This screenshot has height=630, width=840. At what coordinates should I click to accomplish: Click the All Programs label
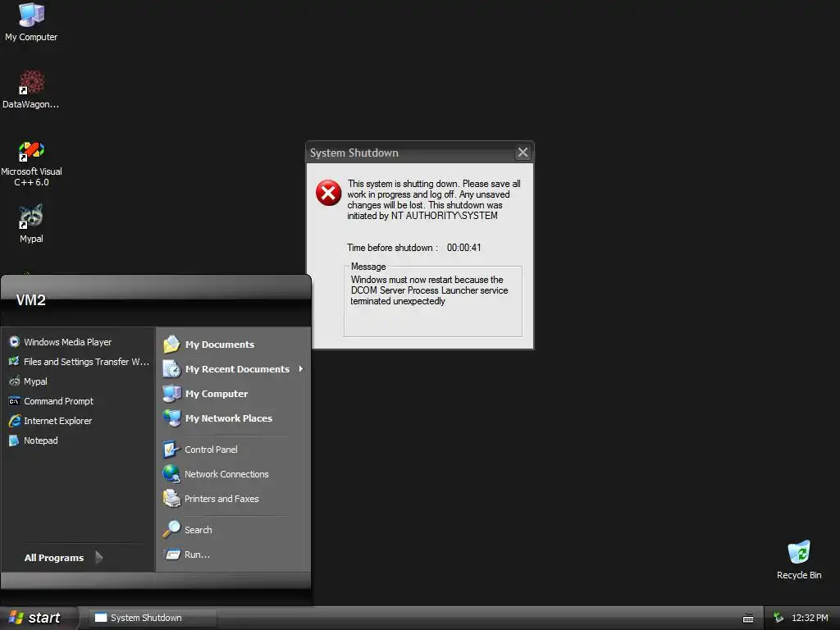[x=54, y=558]
